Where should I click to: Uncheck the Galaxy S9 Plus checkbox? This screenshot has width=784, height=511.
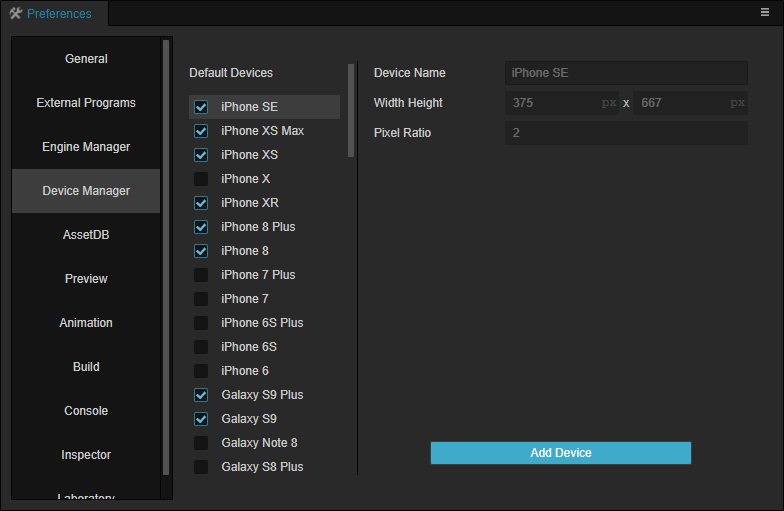click(201, 395)
